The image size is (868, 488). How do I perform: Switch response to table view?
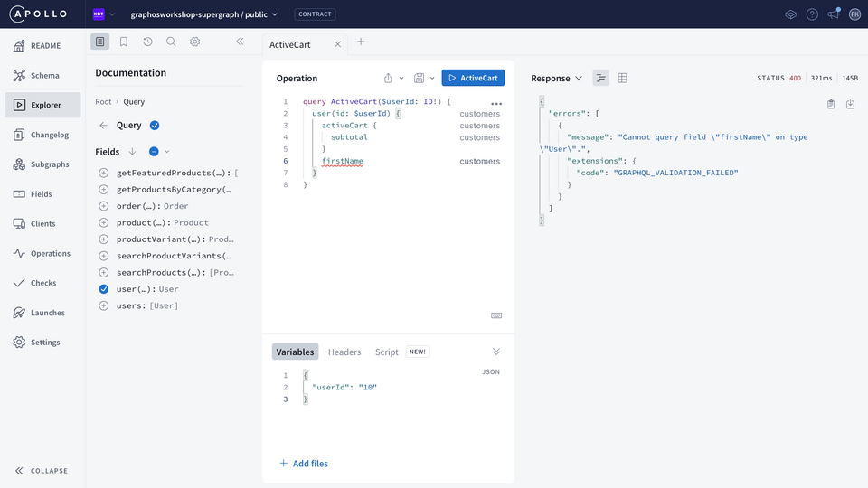[x=622, y=78]
